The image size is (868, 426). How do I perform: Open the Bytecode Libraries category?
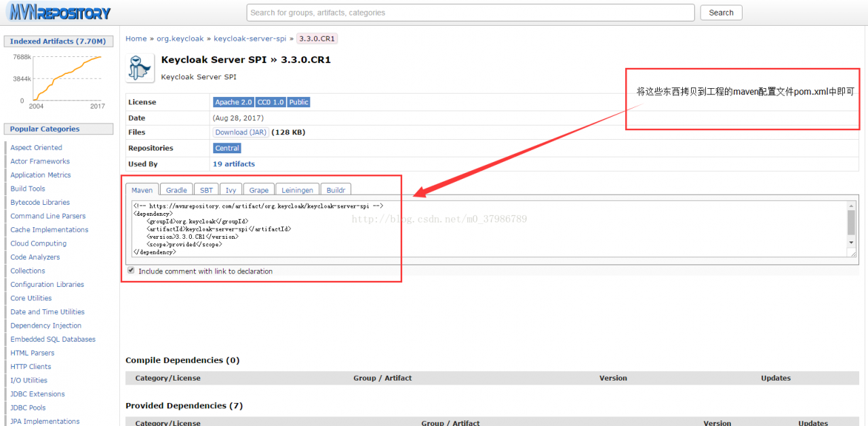[x=40, y=202]
